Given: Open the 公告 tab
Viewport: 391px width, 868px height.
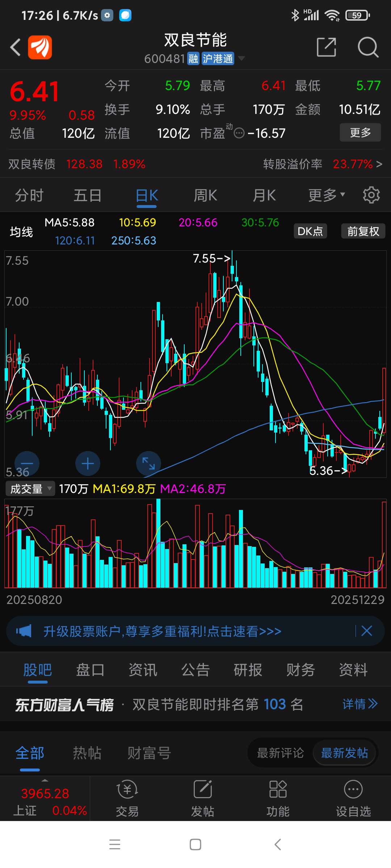Looking at the screenshot, I should [195, 670].
